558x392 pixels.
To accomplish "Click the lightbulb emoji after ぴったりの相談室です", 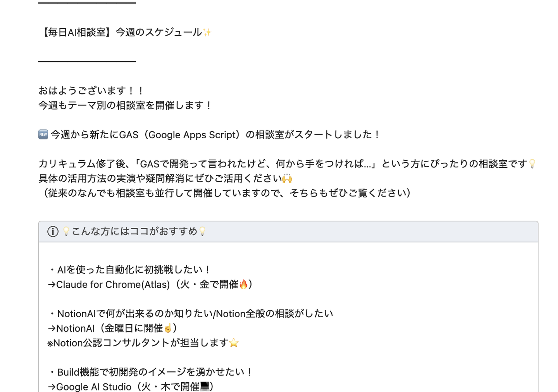I will tap(532, 164).
